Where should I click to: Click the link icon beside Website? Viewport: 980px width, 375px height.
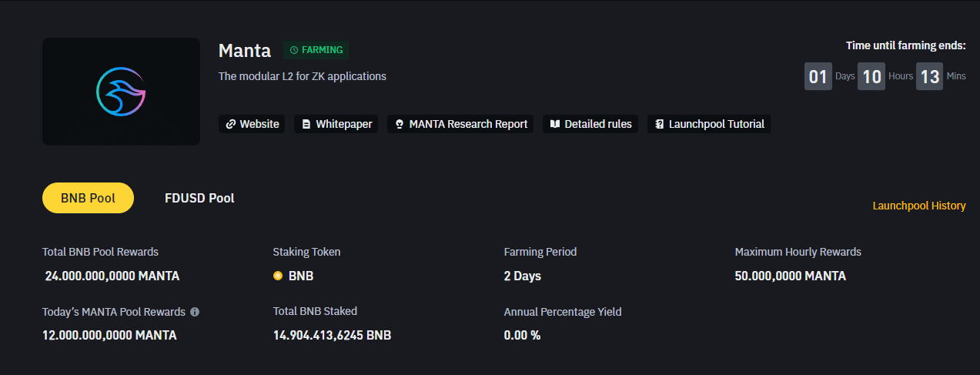pos(230,124)
